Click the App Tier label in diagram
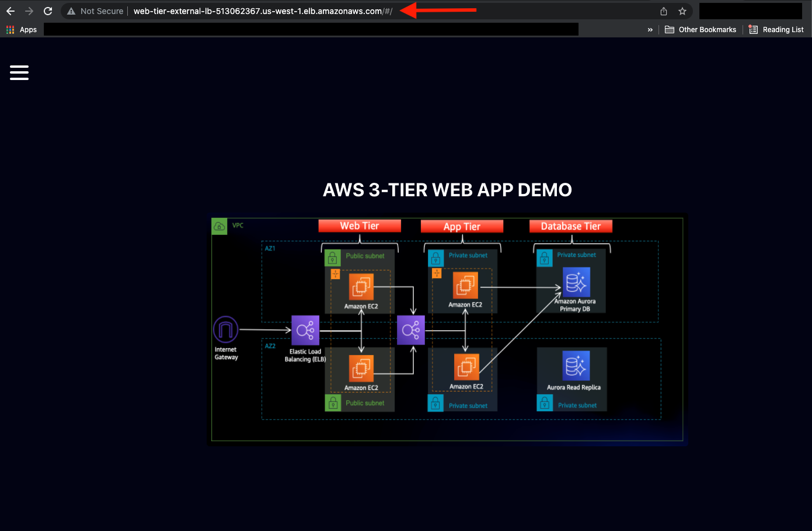Image resolution: width=812 pixels, height=531 pixels. 462,227
